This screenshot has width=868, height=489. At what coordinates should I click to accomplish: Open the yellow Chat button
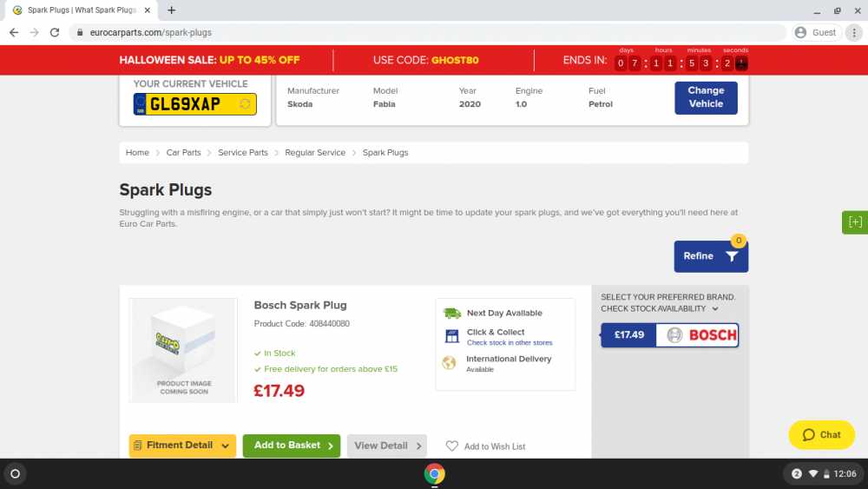[x=821, y=435]
